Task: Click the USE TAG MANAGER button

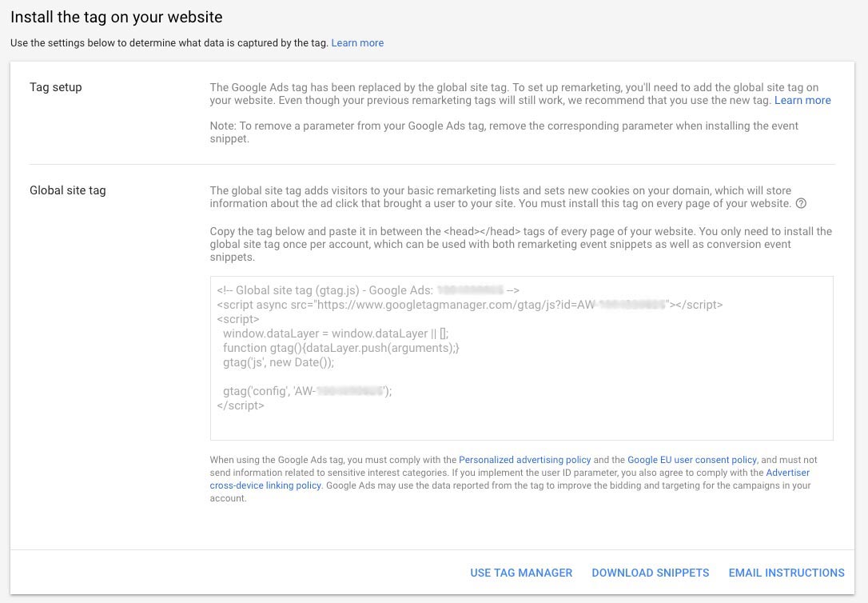Action: (x=521, y=573)
